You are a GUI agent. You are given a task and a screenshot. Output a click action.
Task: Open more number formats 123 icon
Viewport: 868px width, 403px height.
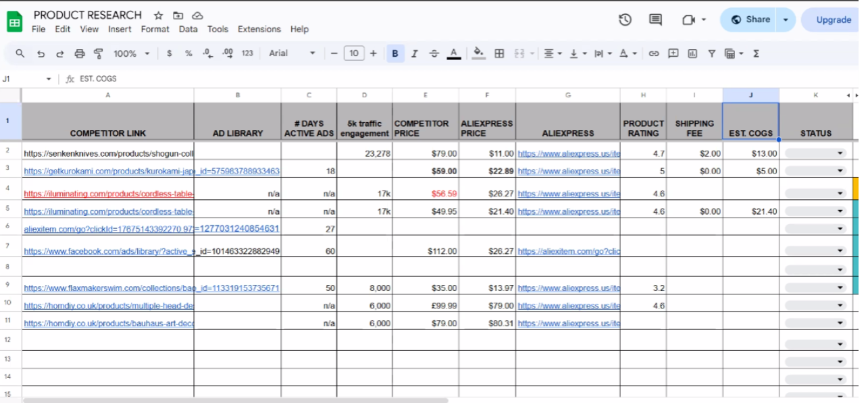247,53
